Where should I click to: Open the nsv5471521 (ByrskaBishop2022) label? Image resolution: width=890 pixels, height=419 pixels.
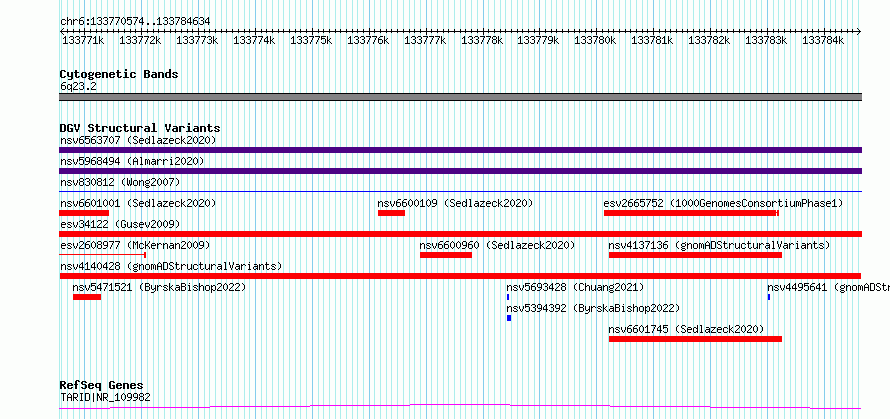pos(159,287)
